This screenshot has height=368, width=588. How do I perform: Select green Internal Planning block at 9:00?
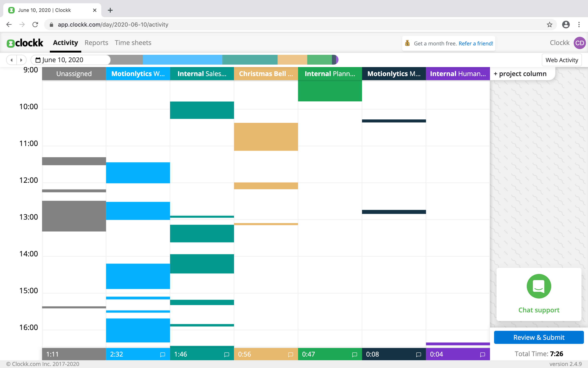pos(330,91)
